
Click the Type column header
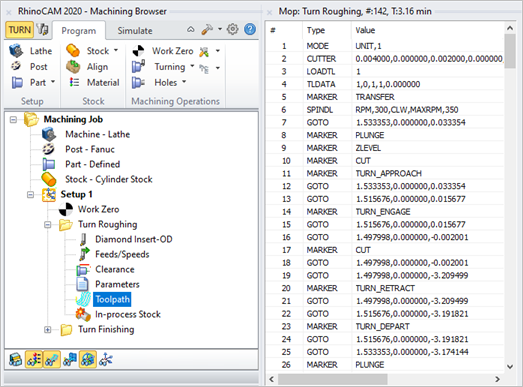point(316,30)
